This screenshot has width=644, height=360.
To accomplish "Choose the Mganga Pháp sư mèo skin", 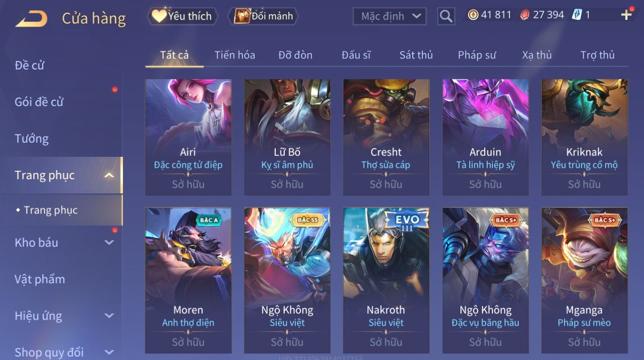I will coord(584,280).
